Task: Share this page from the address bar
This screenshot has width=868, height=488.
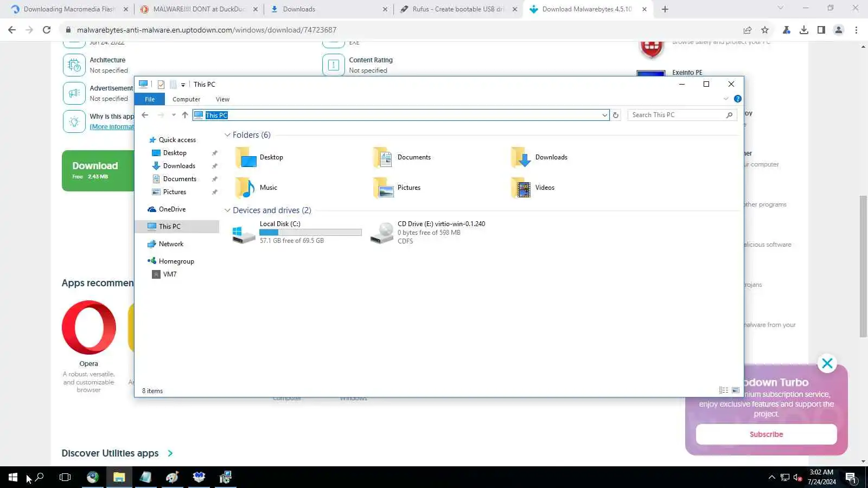Action: [x=748, y=30]
